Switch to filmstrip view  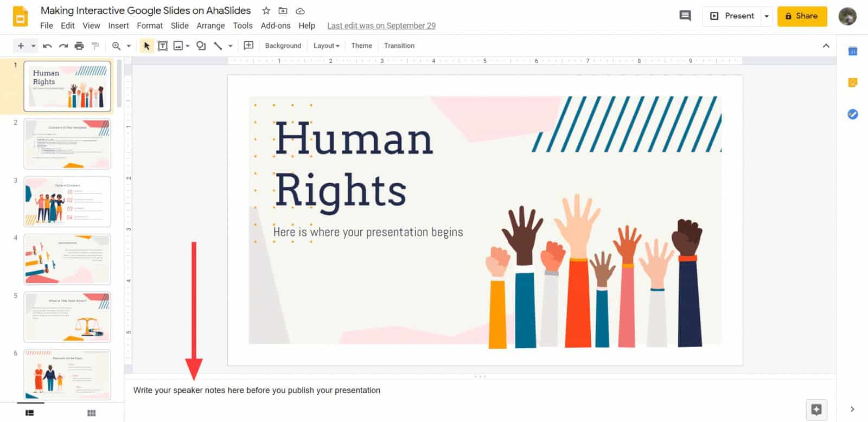(x=30, y=413)
